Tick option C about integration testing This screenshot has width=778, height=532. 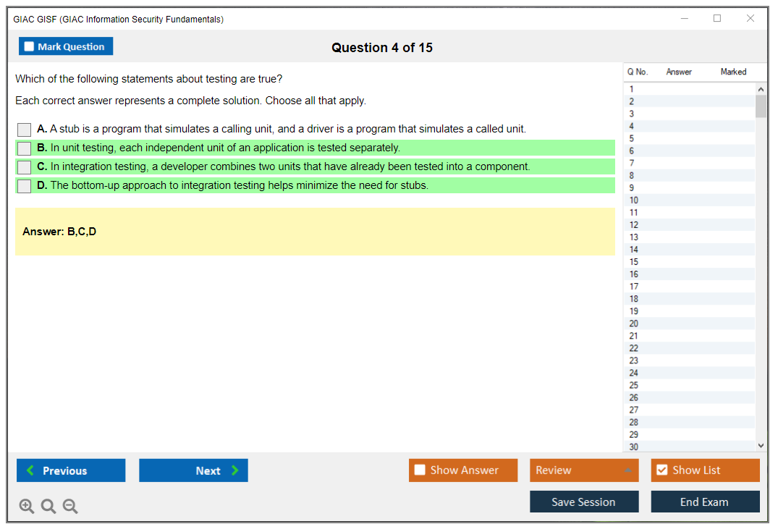(23, 166)
